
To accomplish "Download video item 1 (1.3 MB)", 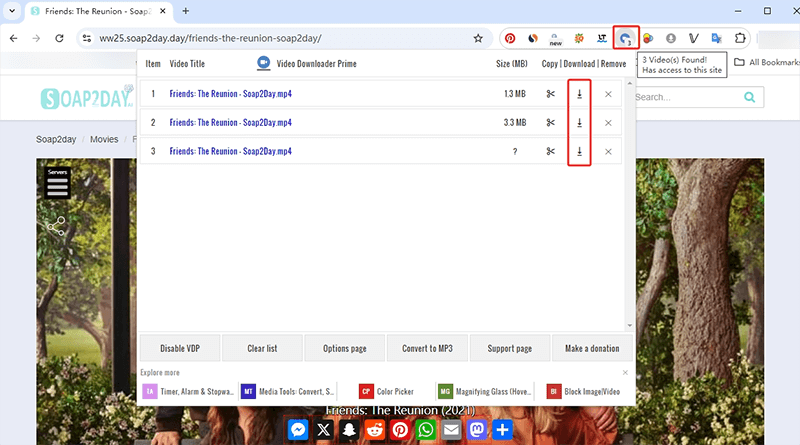I will tap(579, 94).
